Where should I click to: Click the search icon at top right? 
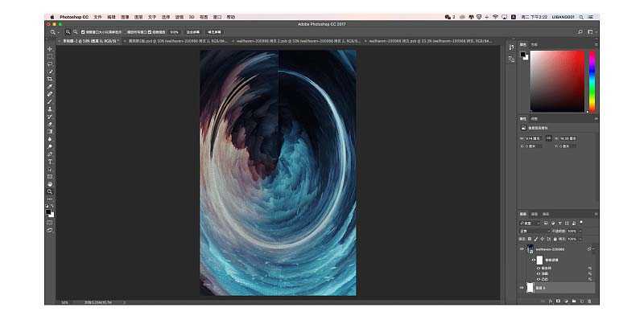[x=580, y=31]
